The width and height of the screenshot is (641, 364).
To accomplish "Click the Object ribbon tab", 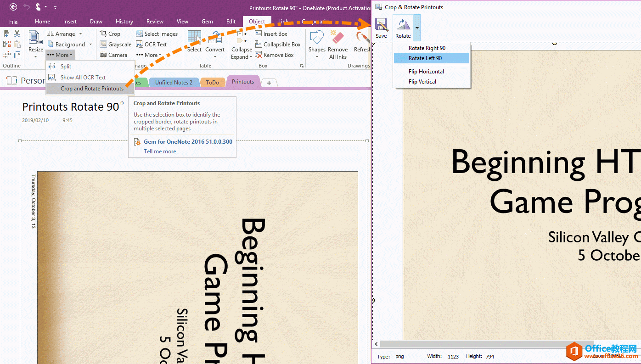I will (257, 22).
